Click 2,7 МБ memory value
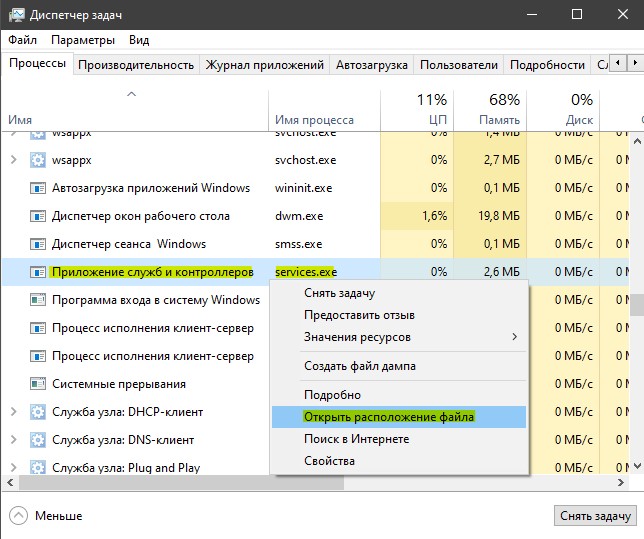The width and height of the screenshot is (644, 539). click(x=501, y=160)
